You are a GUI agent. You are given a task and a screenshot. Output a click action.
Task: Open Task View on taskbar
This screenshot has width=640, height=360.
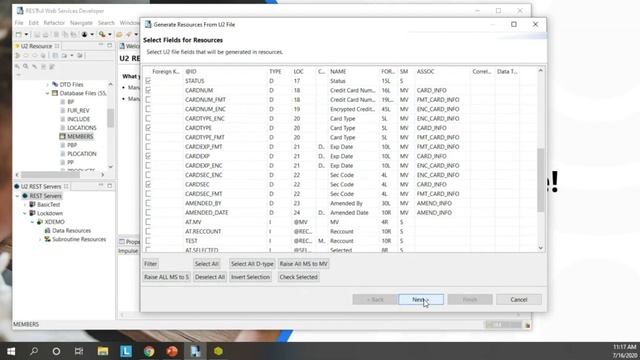(x=79, y=351)
